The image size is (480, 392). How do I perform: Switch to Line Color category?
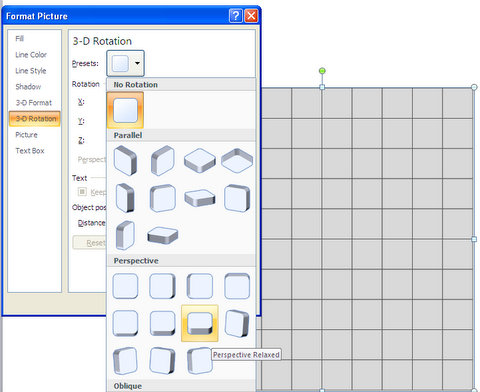(x=31, y=55)
